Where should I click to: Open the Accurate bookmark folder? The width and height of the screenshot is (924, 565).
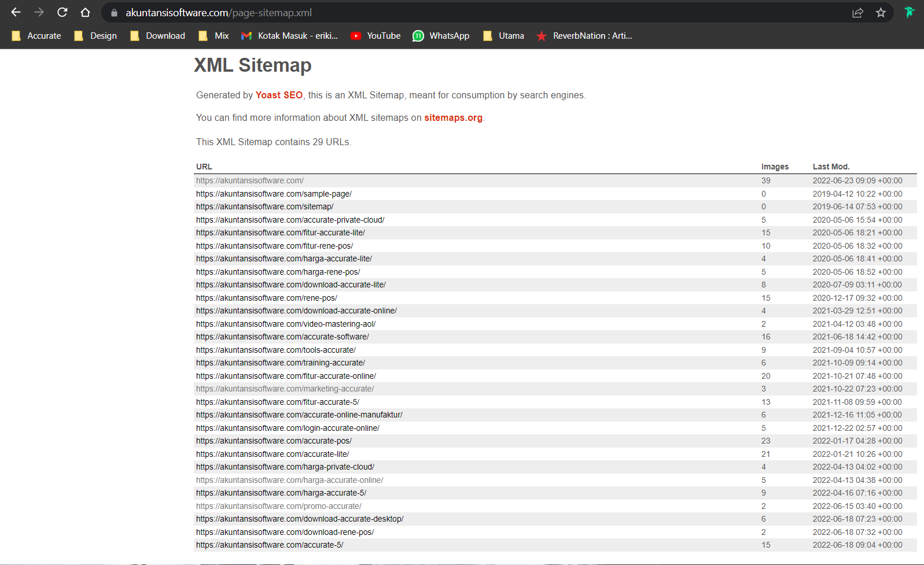tap(36, 36)
